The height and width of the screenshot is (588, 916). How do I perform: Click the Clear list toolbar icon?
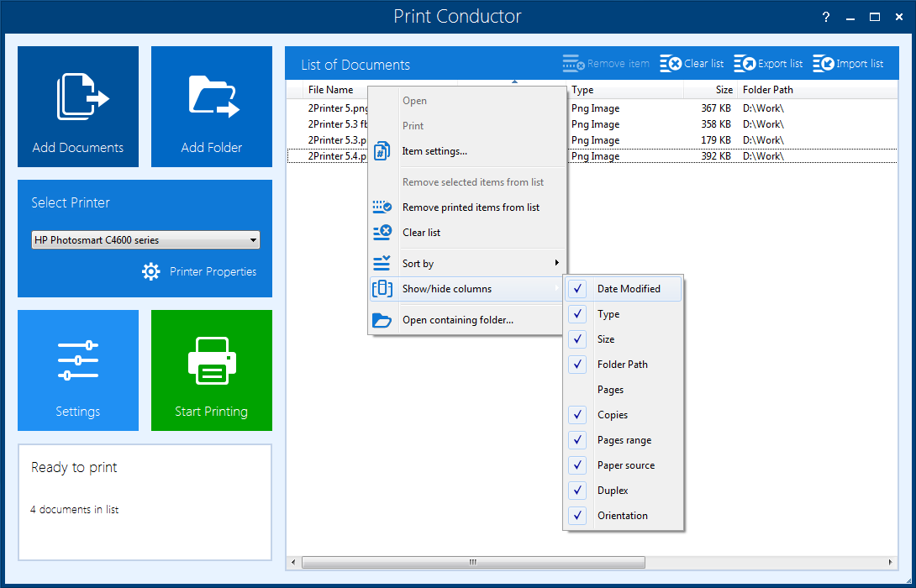tap(671, 64)
